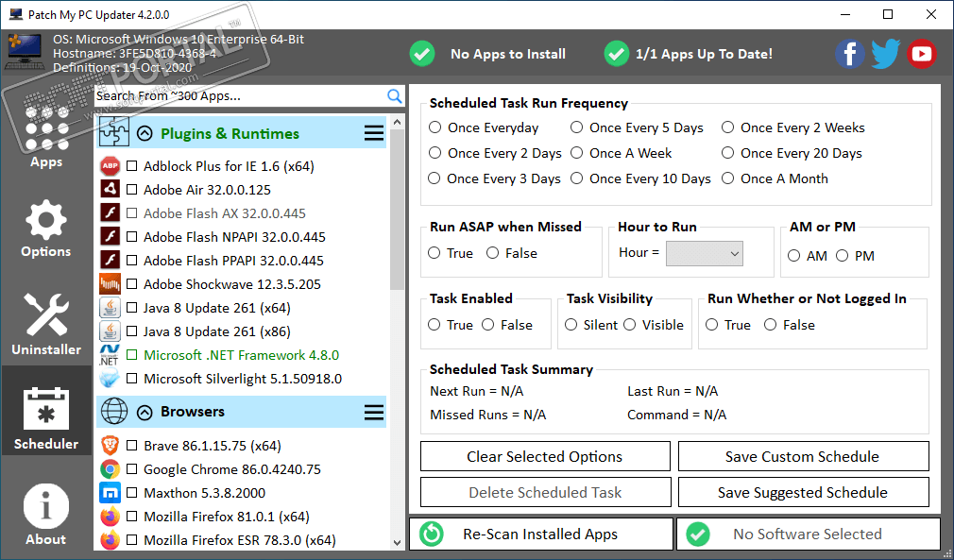Click Delete Scheduled Task button
Viewport: 954px width, 560px height.
click(545, 493)
